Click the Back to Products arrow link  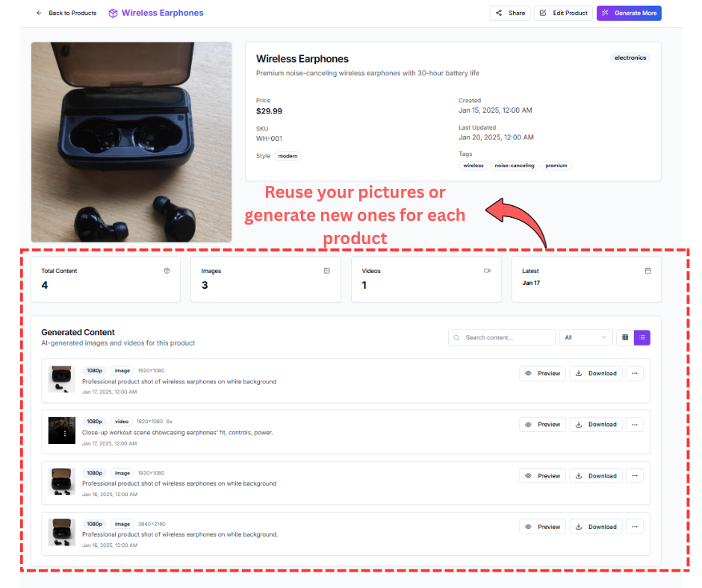click(x=66, y=13)
